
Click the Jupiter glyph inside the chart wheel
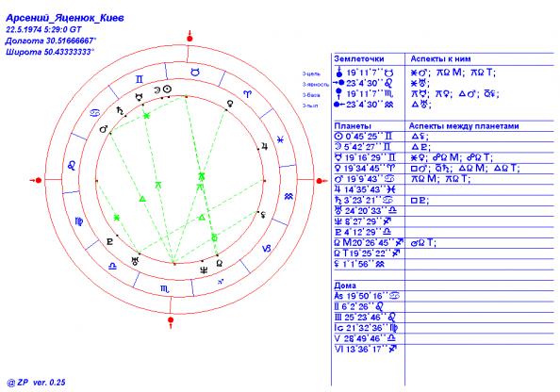click(264, 146)
